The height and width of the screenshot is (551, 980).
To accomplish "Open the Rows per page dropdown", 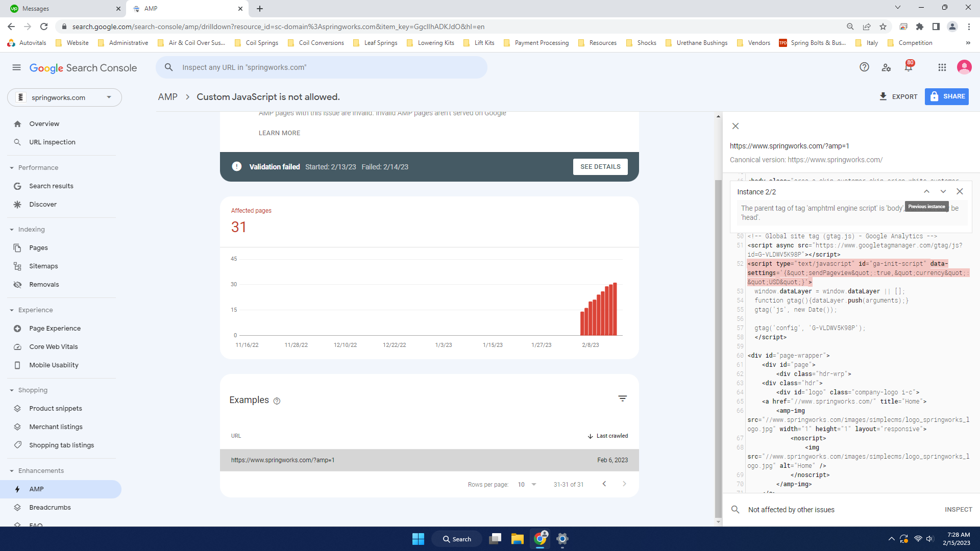I will (527, 484).
